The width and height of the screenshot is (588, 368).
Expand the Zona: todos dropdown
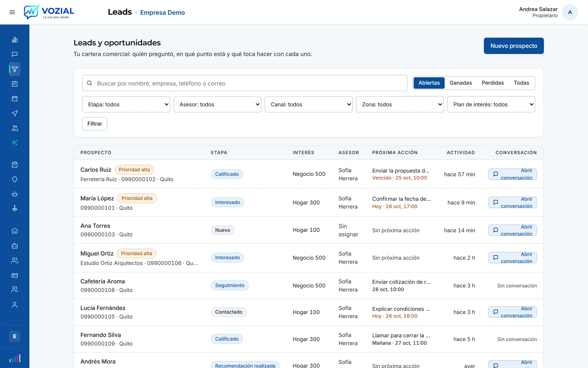tap(400, 104)
